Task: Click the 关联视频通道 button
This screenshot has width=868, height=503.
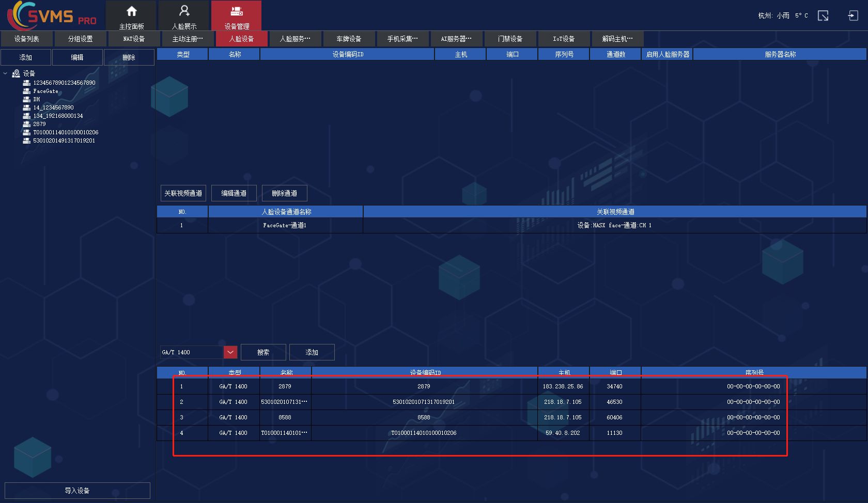Action: tap(183, 193)
